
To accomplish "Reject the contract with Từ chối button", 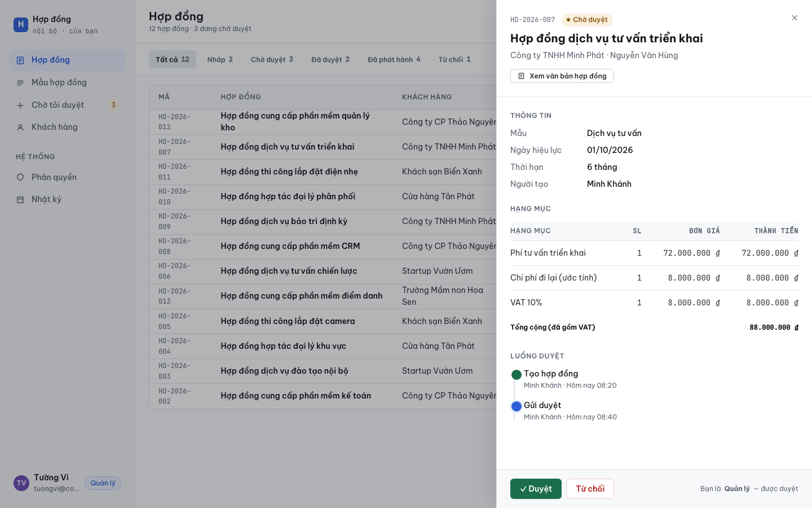I will [x=590, y=489].
